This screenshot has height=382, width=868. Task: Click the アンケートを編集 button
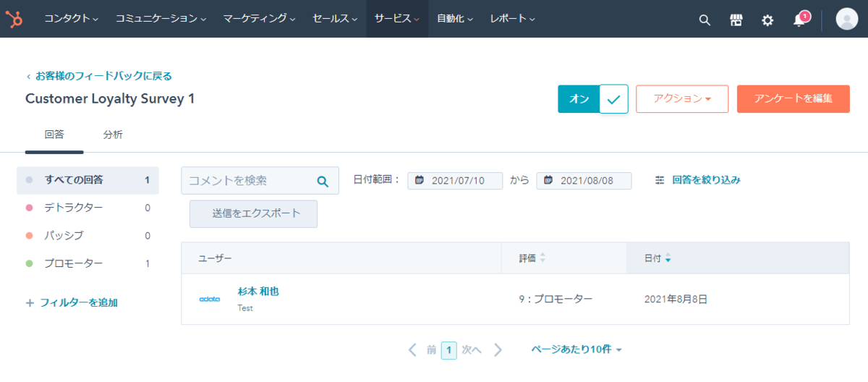(793, 99)
